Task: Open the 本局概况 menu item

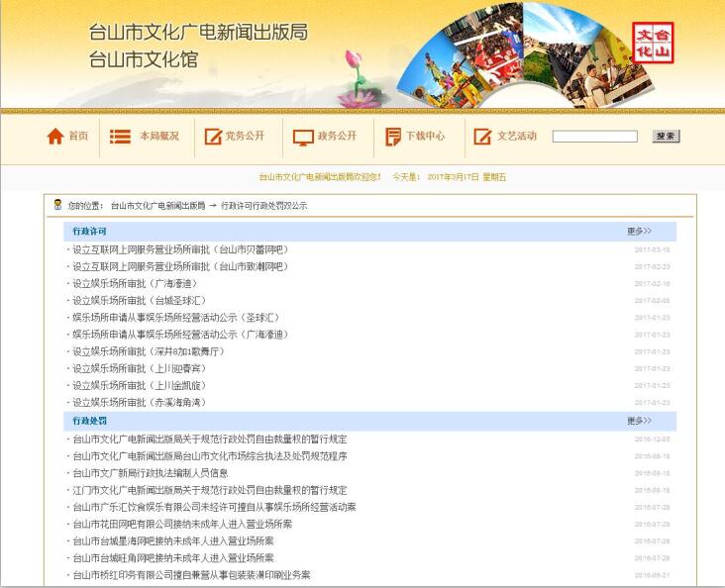Action: coord(158,137)
